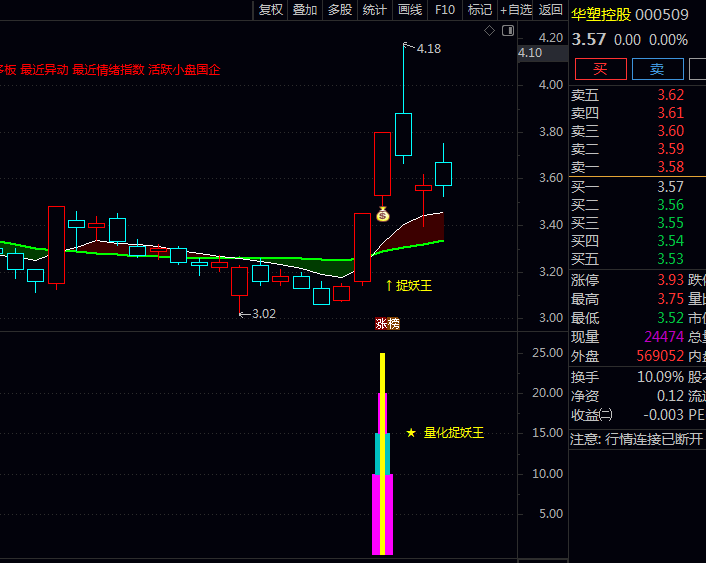The width and height of the screenshot is (706, 563).
Task: Select the 卖五 price 3.62
Action: coord(670,95)
